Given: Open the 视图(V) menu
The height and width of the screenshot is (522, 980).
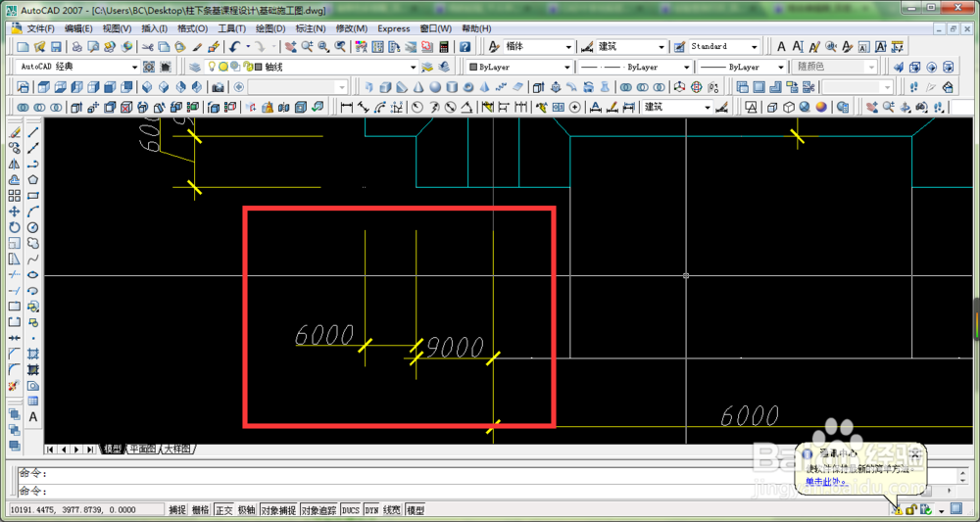Looking at the screenshot, I should [x=117, y=28].
